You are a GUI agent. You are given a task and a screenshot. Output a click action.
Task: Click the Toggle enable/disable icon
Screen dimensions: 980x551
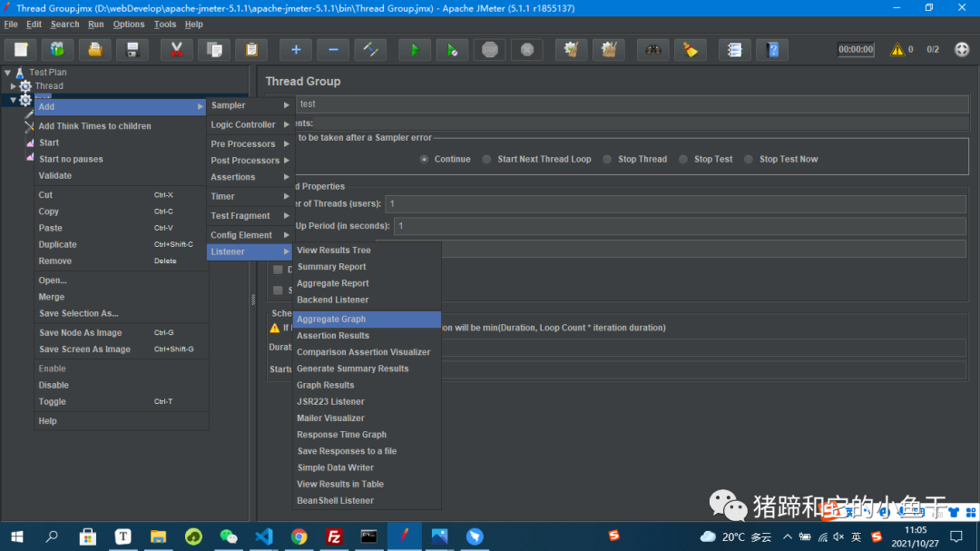(x=370, y=49)
